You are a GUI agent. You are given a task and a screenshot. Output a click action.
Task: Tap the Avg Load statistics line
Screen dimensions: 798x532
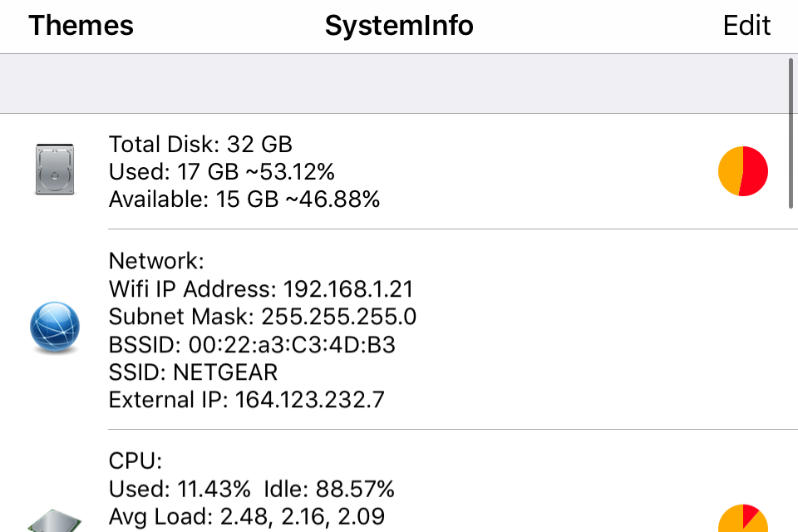246,516
